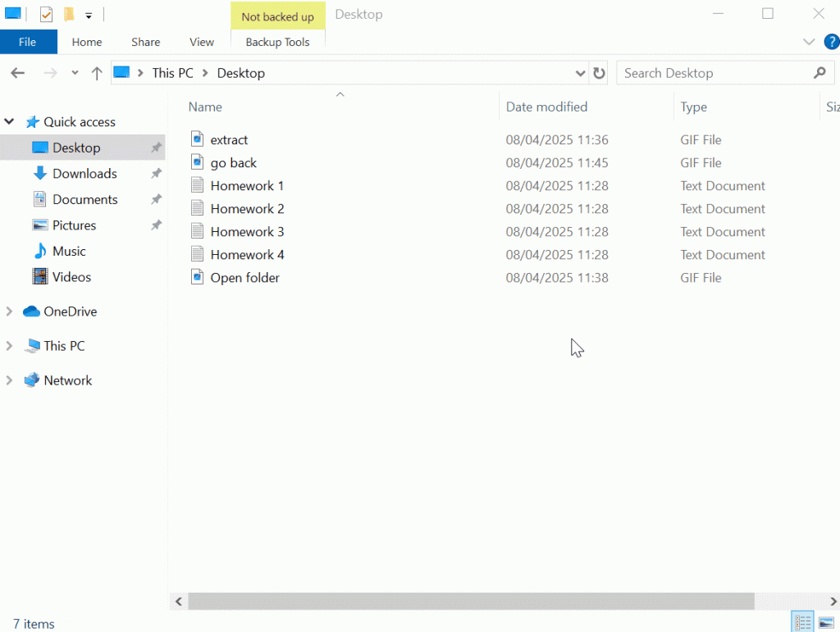Viewport: 840px width, 632px height.
Task: Click the search magnifier icon
Action: 819,73
